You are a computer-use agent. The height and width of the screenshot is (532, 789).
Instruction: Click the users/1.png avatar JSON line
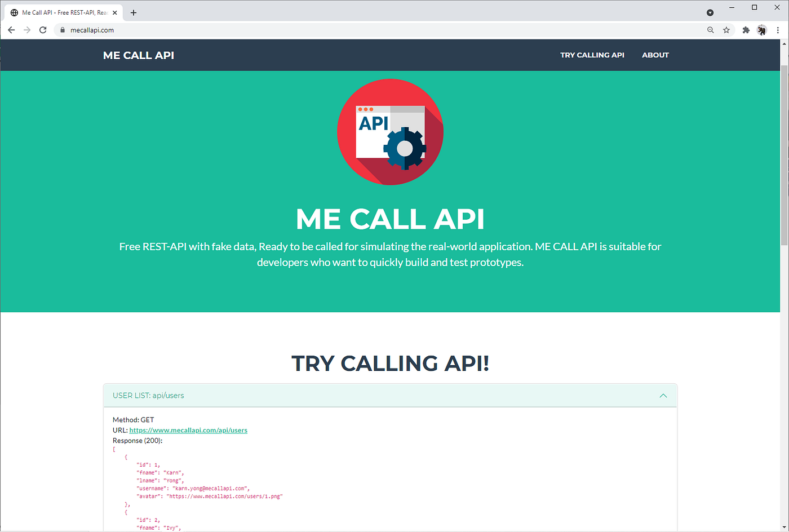point(209,496)
